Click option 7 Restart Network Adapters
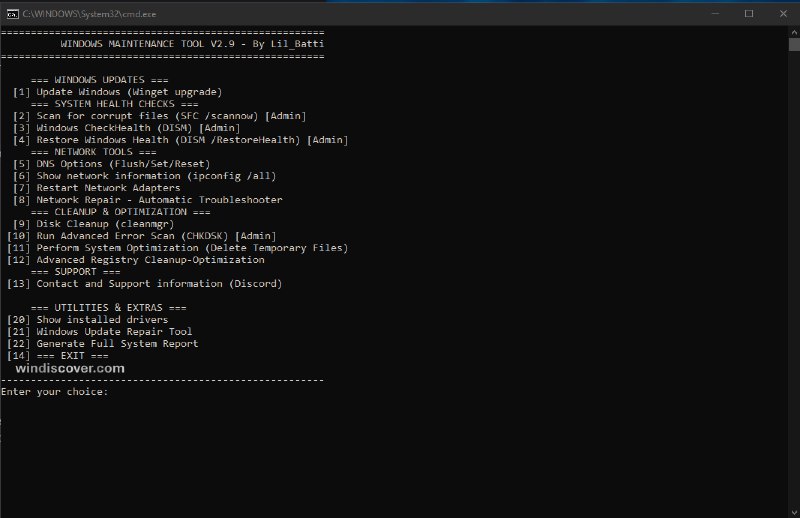This screenshot has width=800, height=518. [x=96, y=188]
